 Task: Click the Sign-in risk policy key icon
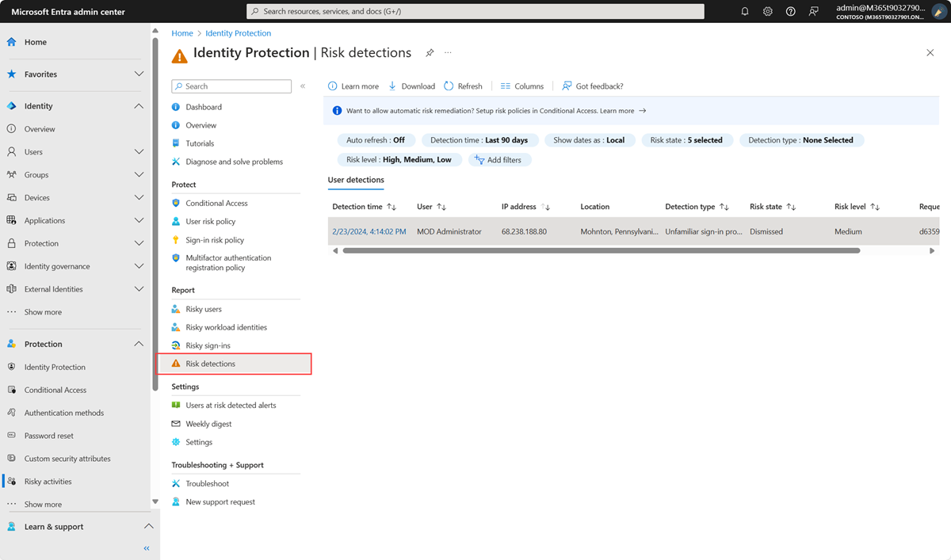(x=176, y=240)
